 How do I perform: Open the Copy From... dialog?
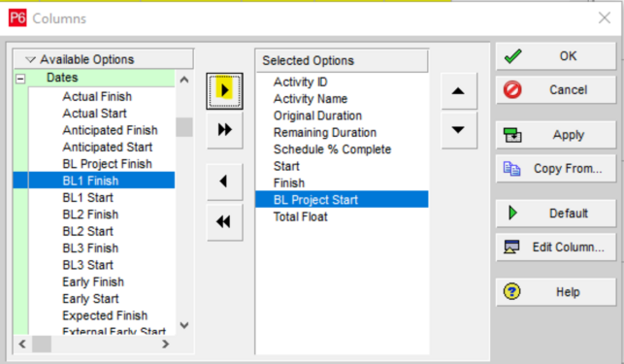[x=556, y=169]
